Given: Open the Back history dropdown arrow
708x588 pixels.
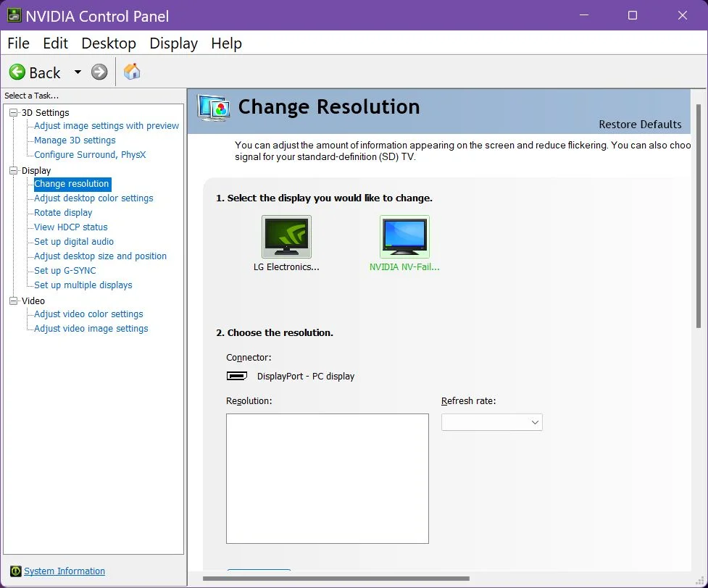Looking at the screenshot, I should (78, 72).
